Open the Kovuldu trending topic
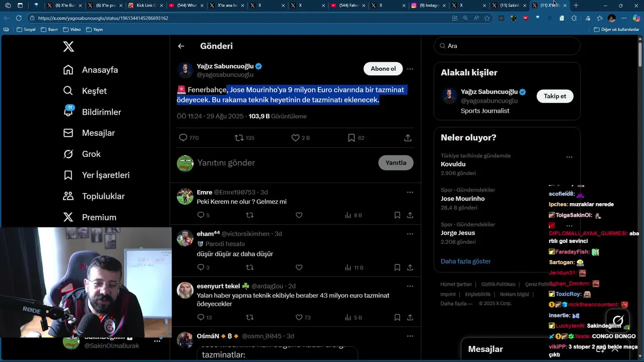This screenshot has width=644, height=362. [x=453, y=164]
